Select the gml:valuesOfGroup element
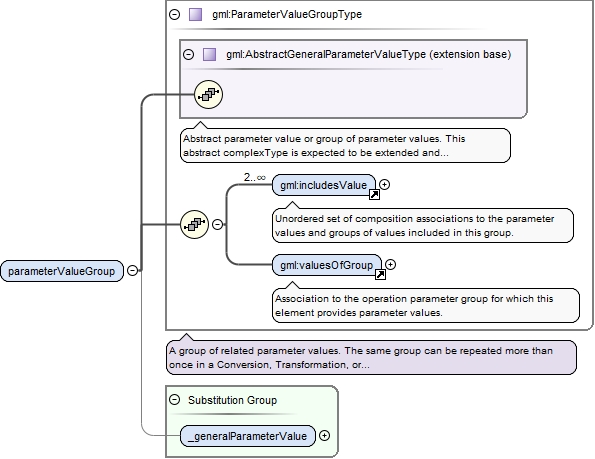The height and width of the screenshot is (459, 595). pos(327,265)
